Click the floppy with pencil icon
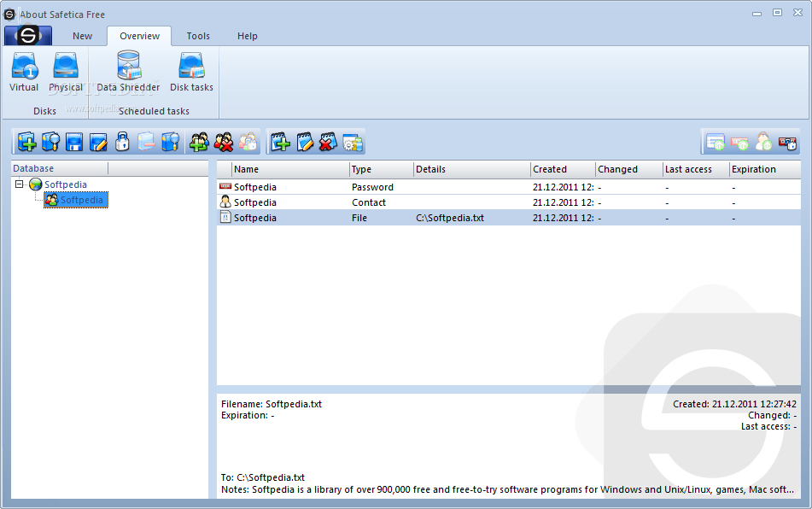The height and width of the screenshot is (509, 812). click(98, 142)
